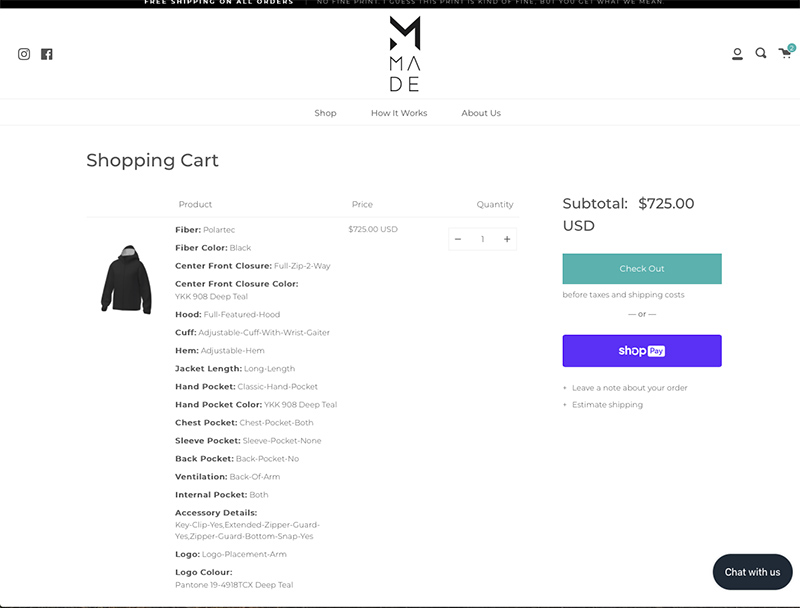Open the Instagram social icon
The height and width of the screenshot is (608, 800).
24,54
